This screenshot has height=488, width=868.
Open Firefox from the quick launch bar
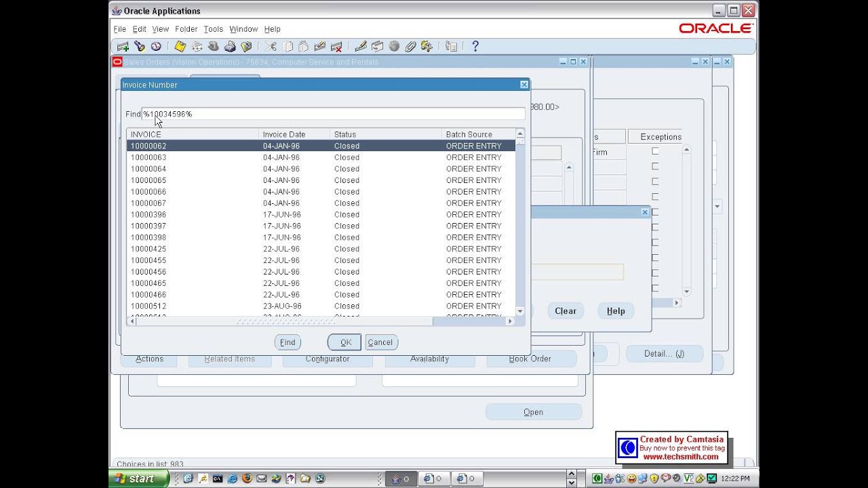(247, 479)
